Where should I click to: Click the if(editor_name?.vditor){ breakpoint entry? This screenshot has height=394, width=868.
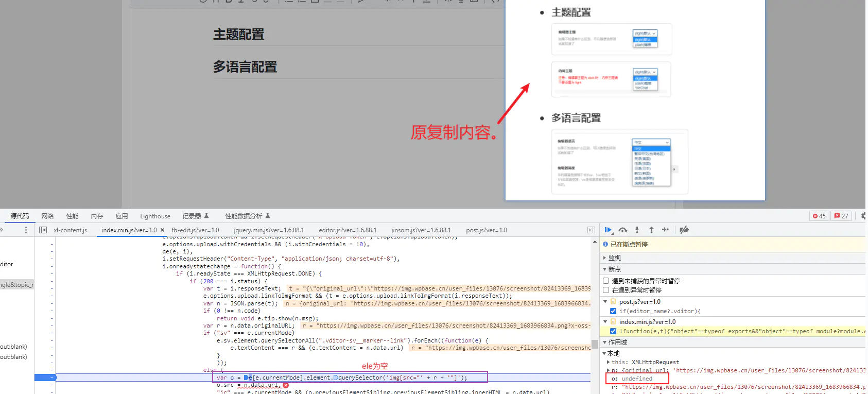pos(659,311)
